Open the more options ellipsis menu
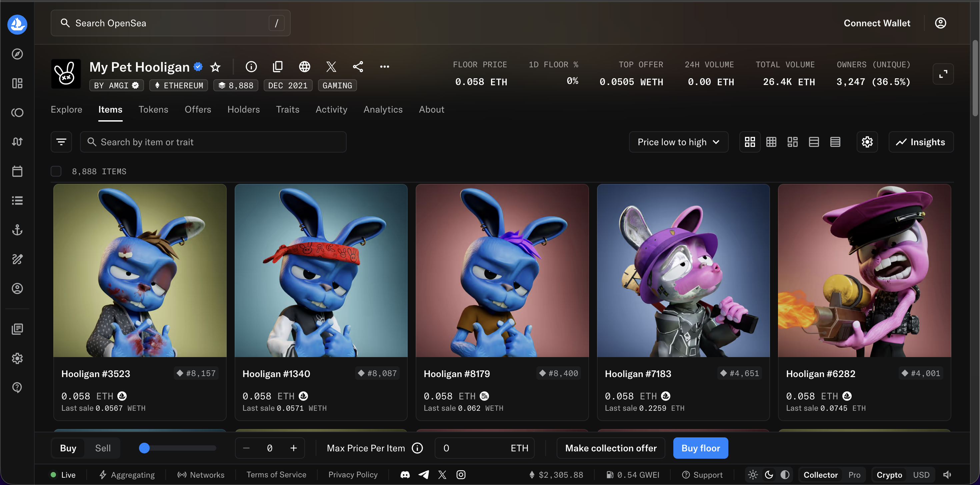This screenshot has height=485, width=980. [x=384, y=67]
